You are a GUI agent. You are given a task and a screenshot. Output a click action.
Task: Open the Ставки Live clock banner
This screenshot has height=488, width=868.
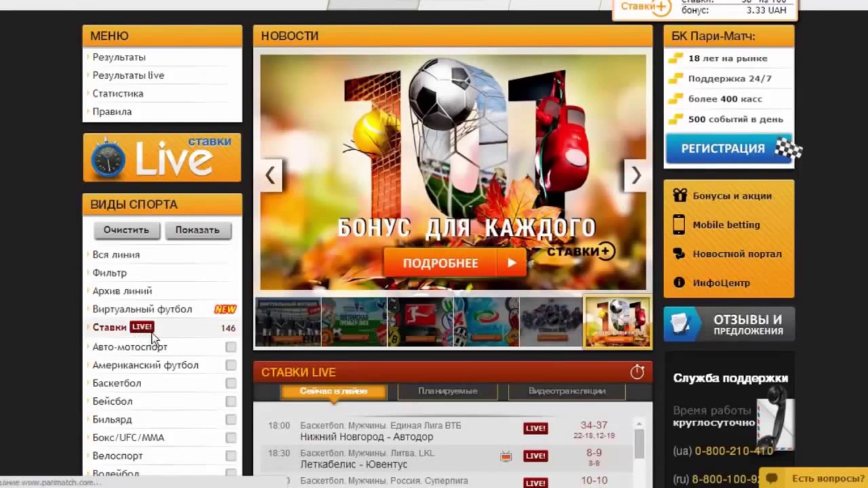(x=162, y=157)
